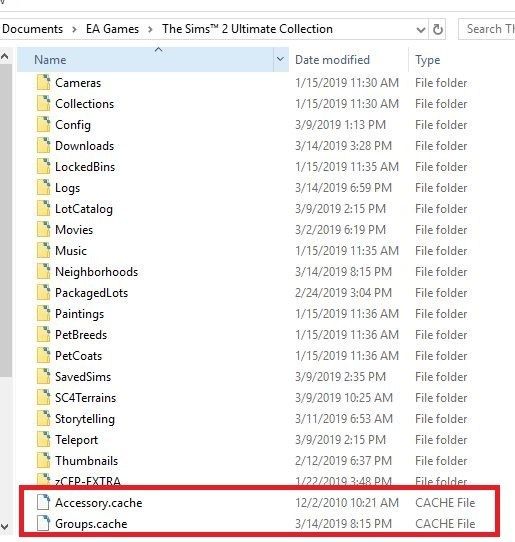
Task: Go to Documents in the address bar
Action: 32,29
